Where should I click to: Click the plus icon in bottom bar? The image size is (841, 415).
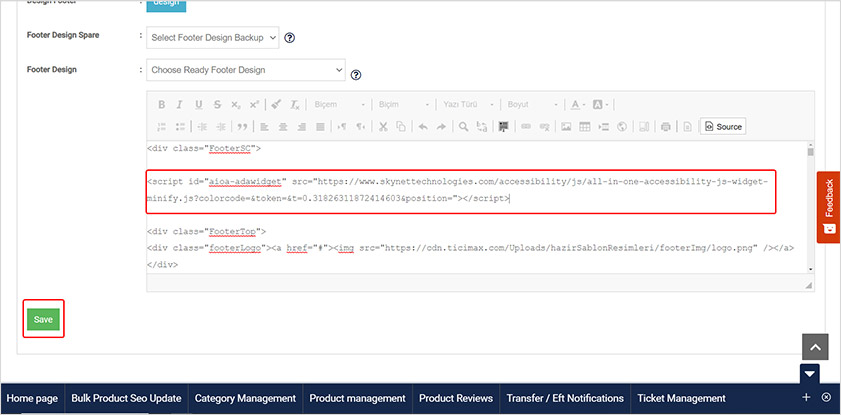[806, 397]
